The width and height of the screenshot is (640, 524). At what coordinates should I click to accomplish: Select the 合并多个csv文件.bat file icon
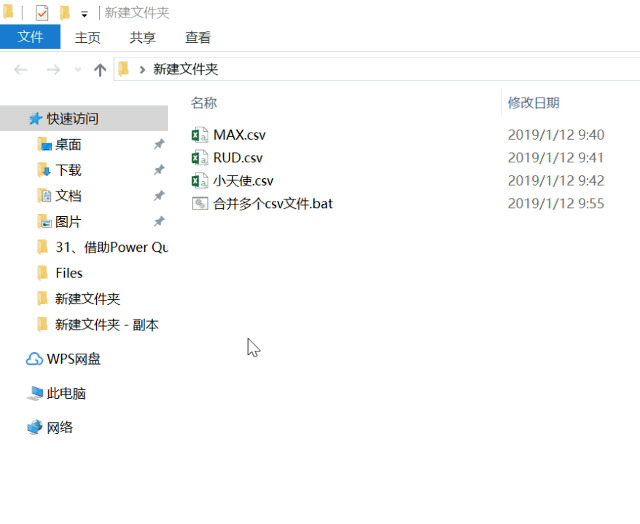[200, 203]
